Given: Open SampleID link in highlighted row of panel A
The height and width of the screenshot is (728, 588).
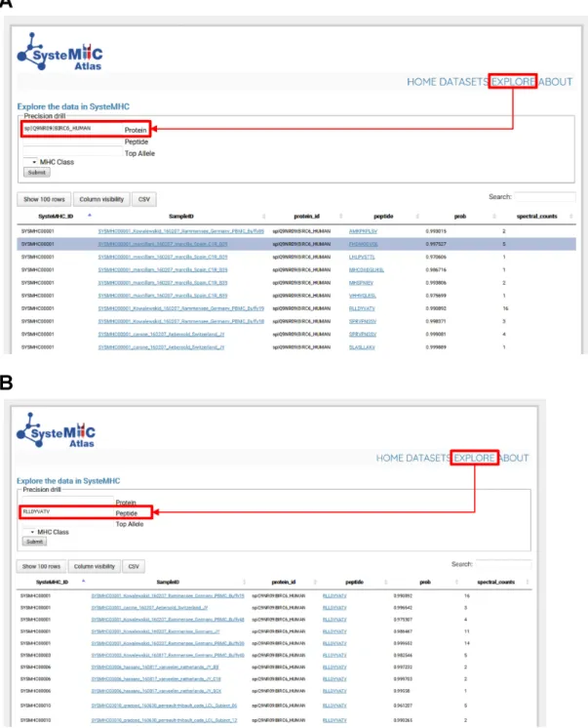Looking at the screenshot, I should pyautogui.click(x=163, y=244).
